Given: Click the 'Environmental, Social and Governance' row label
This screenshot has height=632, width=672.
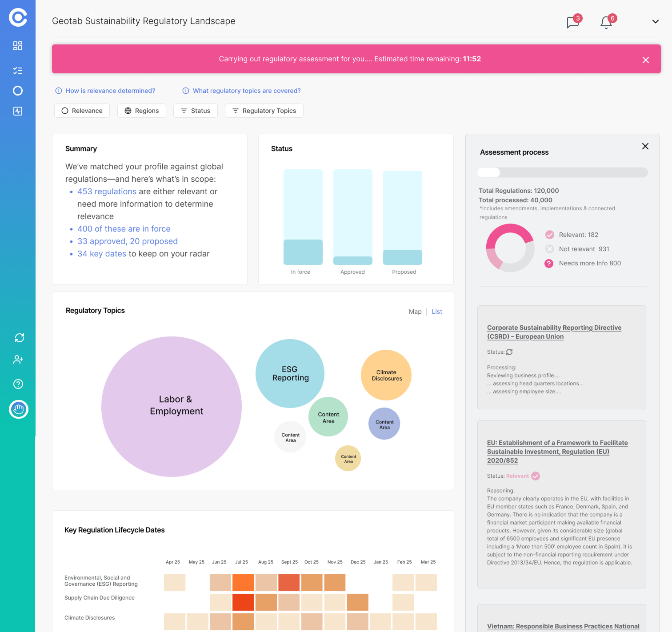Looking at the screenshot, I should (101, 581).
